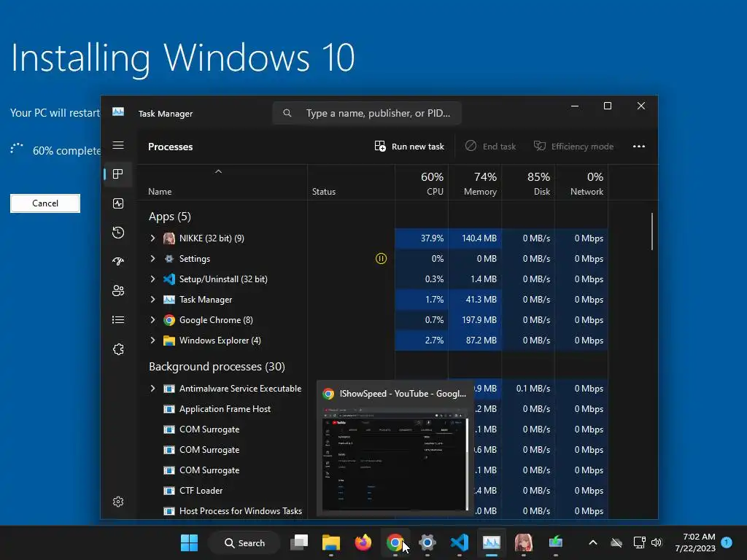Viewport: 747px width, 560px height.
Task: Expand Antimalware Service Executable group
Action: pyautogui.click(x=152, y=389)
